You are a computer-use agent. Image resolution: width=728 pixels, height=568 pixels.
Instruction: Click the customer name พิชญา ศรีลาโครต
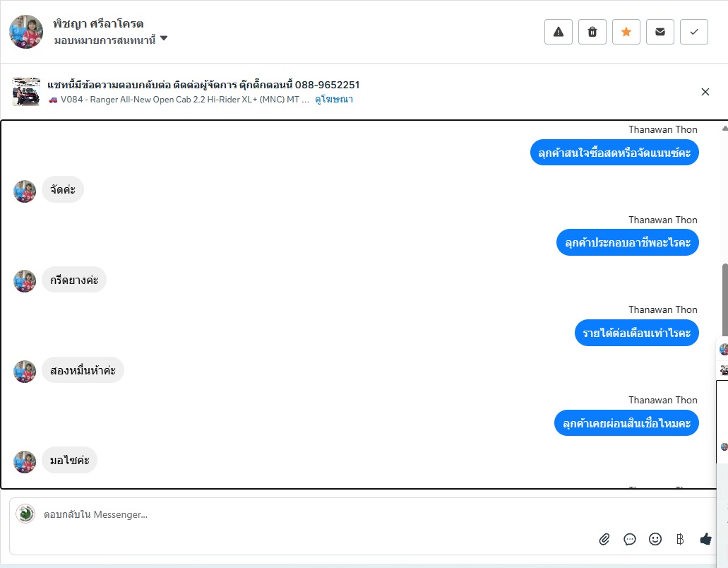pyautogui.click(x=97, y=23)
